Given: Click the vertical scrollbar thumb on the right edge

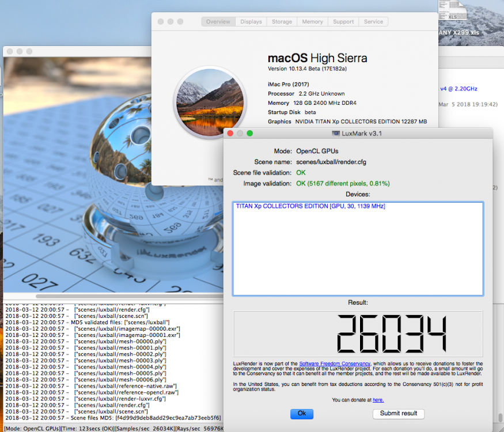Looking at the screenshot, I should tap(501, 416).
